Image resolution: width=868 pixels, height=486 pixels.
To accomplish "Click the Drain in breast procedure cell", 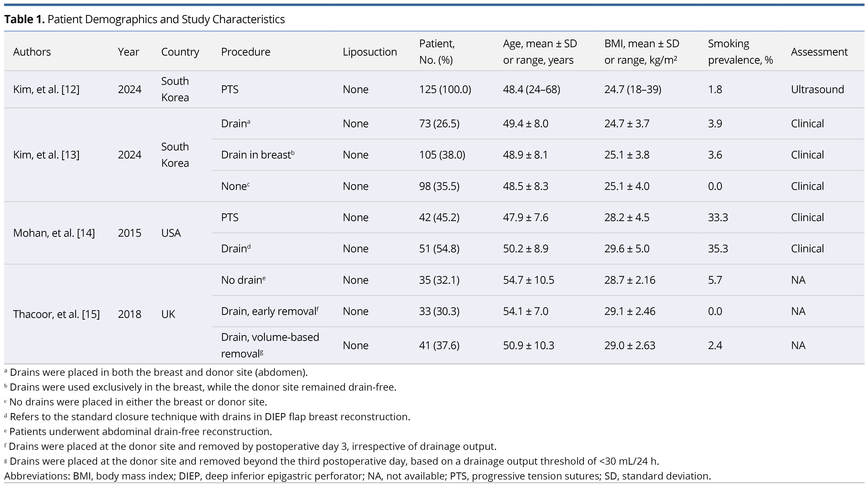I will coord(258,155).
